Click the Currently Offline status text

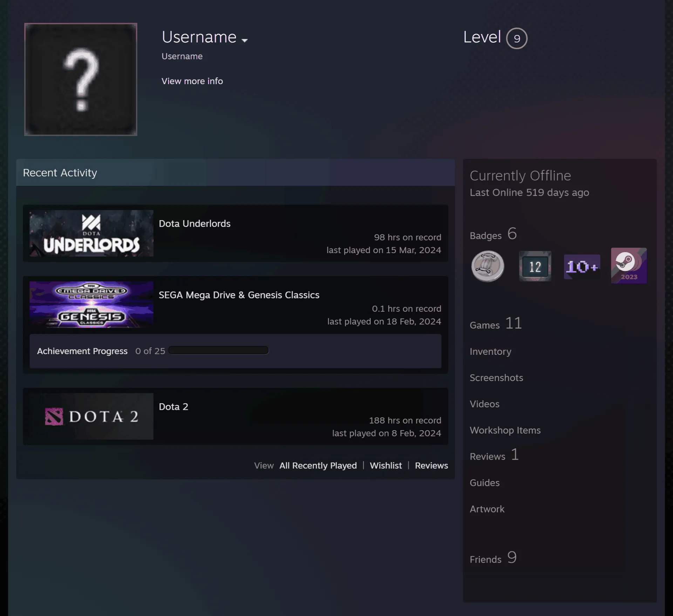tap(520, 176)
